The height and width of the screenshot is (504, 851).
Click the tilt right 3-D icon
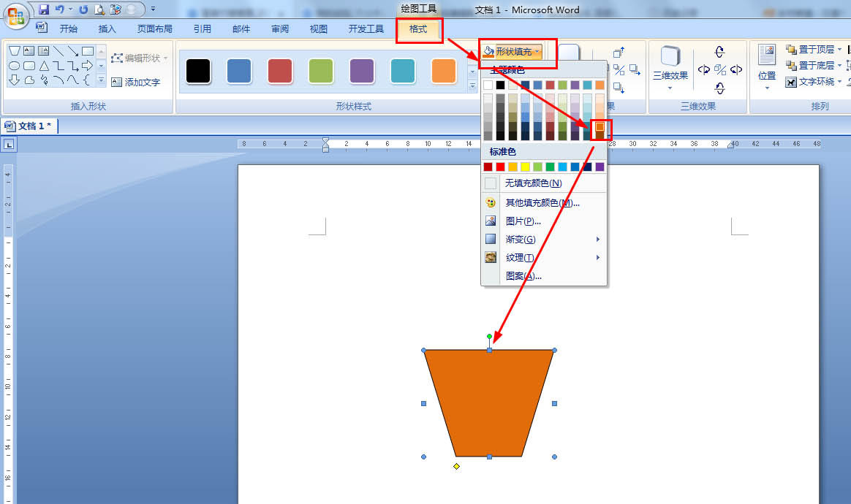(736, 69)
